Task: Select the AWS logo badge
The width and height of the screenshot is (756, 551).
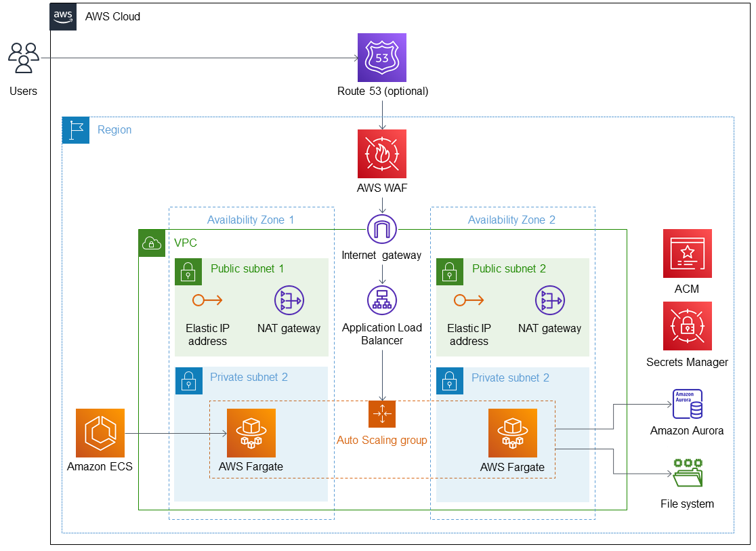Action: pyautogui.click(x=63, y=17)
